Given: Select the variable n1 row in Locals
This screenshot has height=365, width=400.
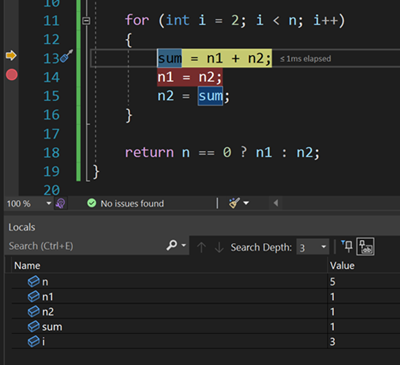Looking at the screenshot, I should tap(206, 297).
